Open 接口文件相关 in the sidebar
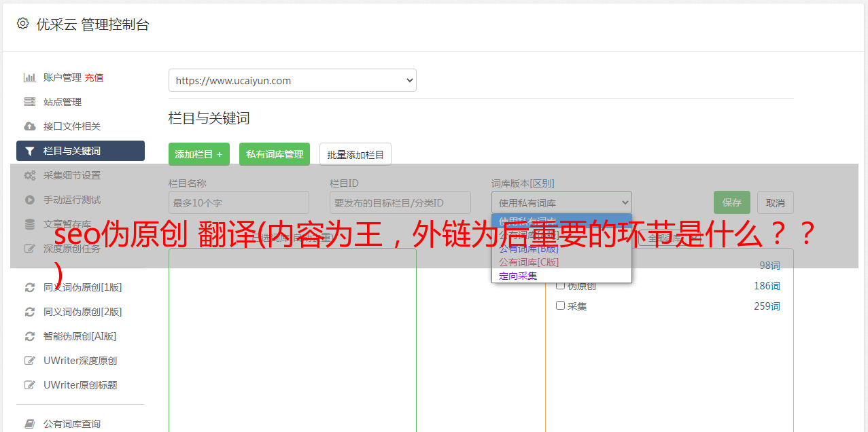The image size is (868, 432). pos(72,126)
